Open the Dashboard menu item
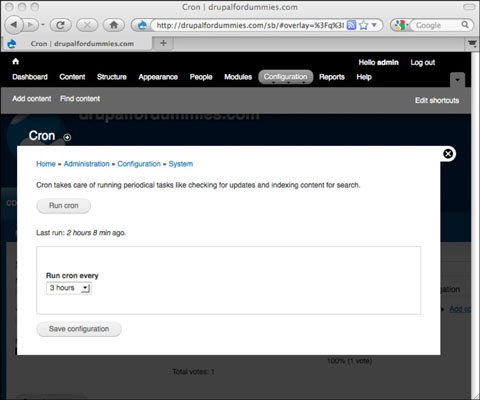The width and height of the screenshot is (480, 400). pos(30,77)
